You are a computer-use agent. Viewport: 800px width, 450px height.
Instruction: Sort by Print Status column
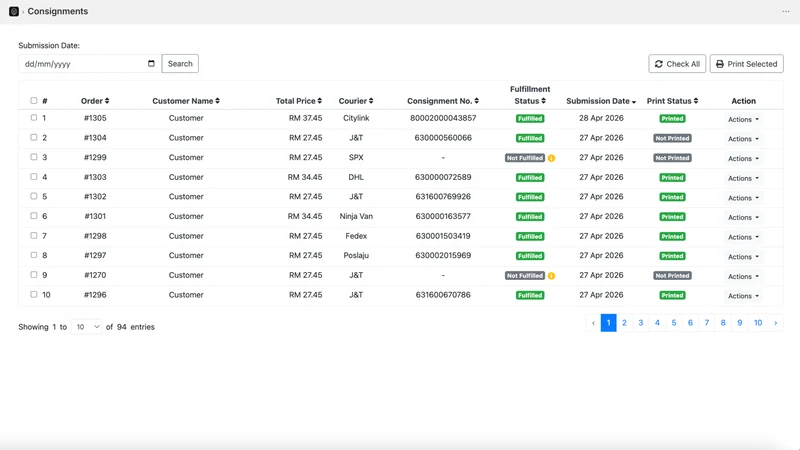pos(672,101)
